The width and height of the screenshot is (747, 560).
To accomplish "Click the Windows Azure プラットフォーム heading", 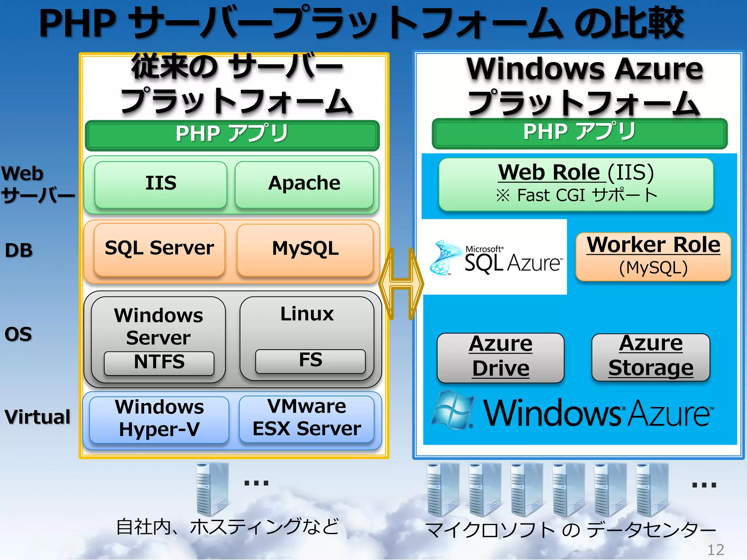I will pos(584,86).
